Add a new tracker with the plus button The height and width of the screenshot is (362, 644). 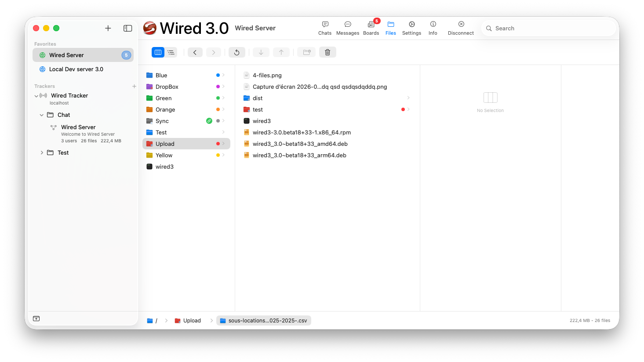click(x=134, y=86)
